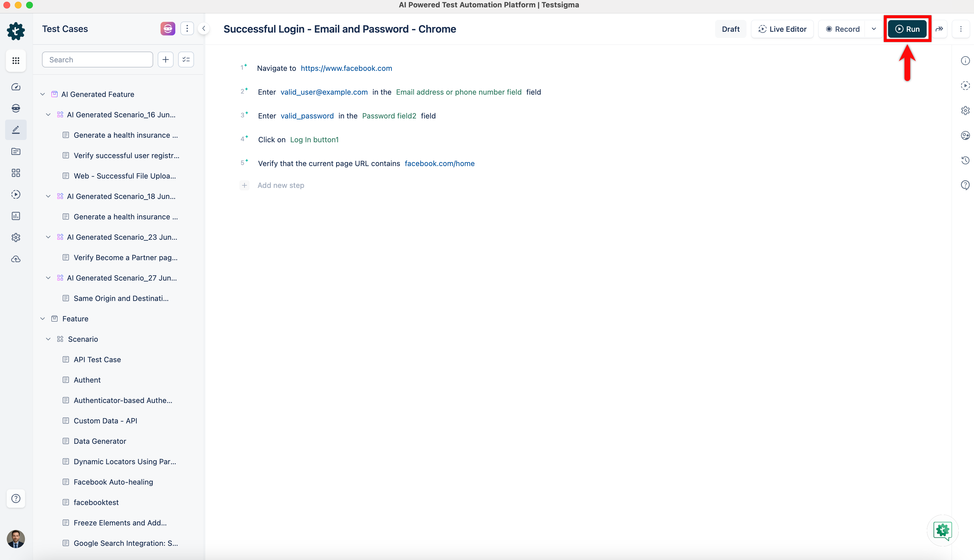
Task: Open the dashboard gauge icon in the left sidebar
Action: (16, 87)
